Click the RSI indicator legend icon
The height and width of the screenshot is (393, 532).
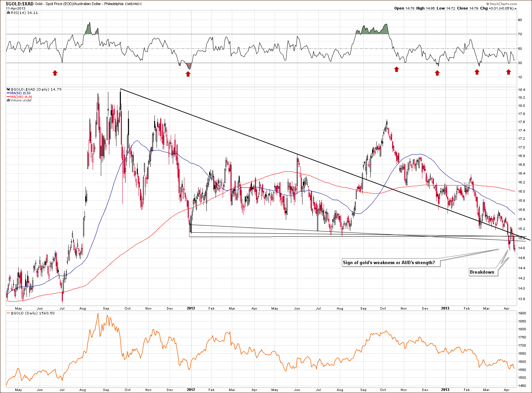click(8, 13)
